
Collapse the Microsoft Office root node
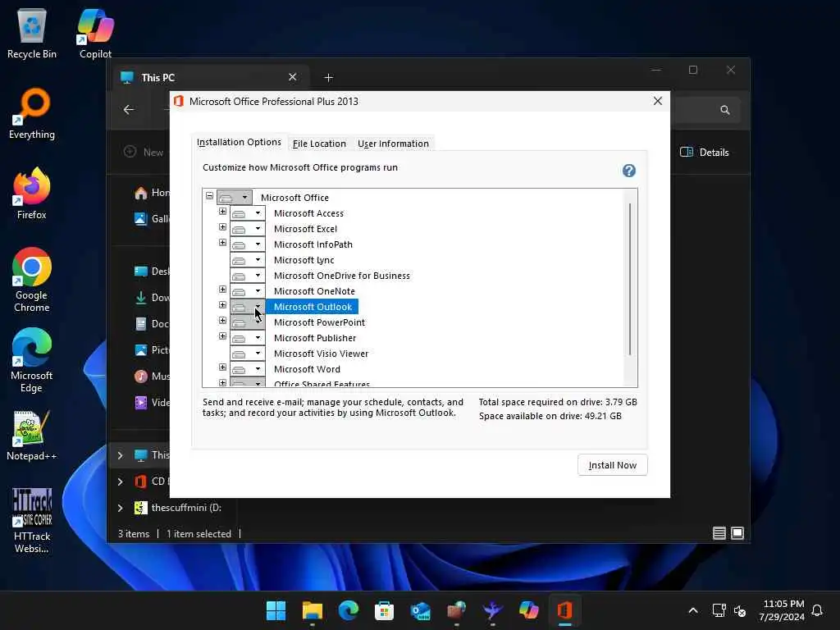[209, 196]
